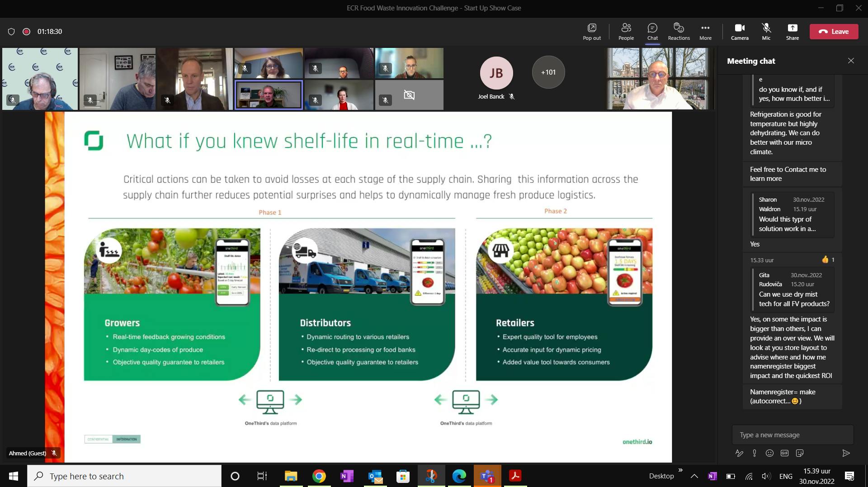Click the recording indicator icon

(26, 32)
